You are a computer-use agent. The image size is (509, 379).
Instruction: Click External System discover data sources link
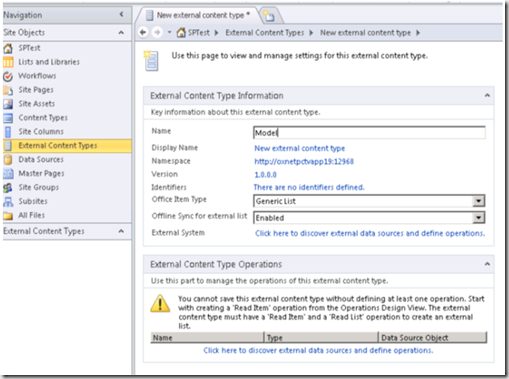(x=370, y=233)
